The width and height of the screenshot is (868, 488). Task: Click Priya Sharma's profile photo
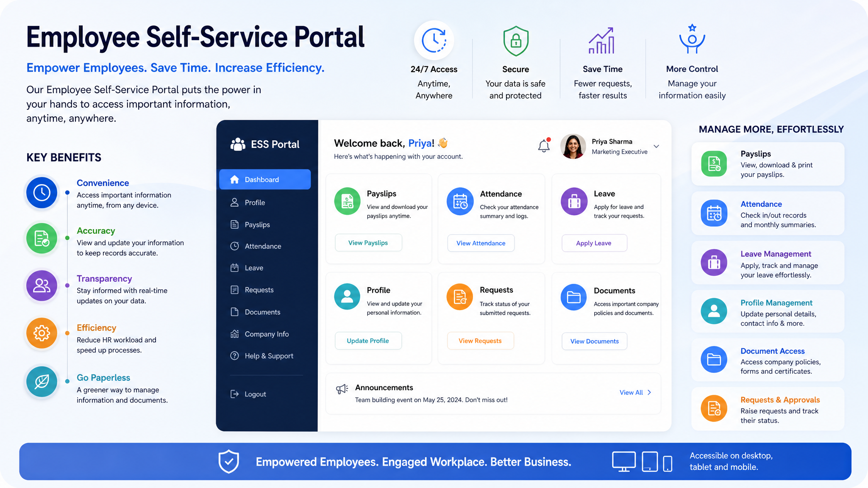pos(573,147)
